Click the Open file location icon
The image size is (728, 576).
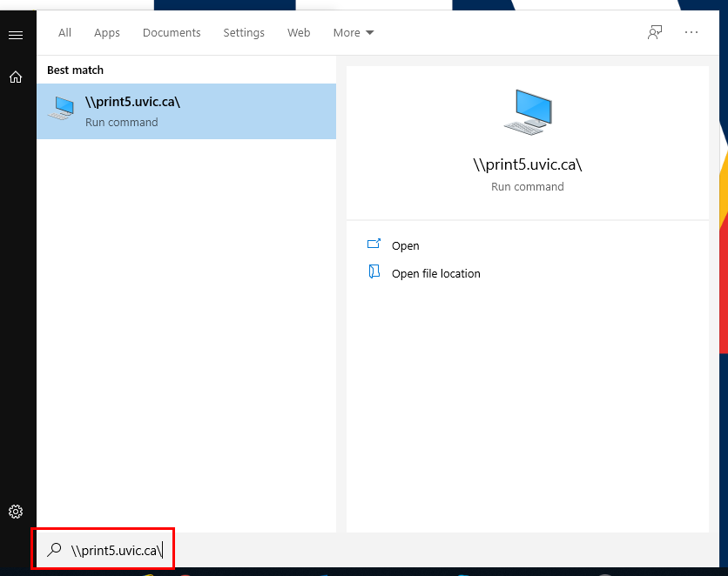click(x=374, y=271)
